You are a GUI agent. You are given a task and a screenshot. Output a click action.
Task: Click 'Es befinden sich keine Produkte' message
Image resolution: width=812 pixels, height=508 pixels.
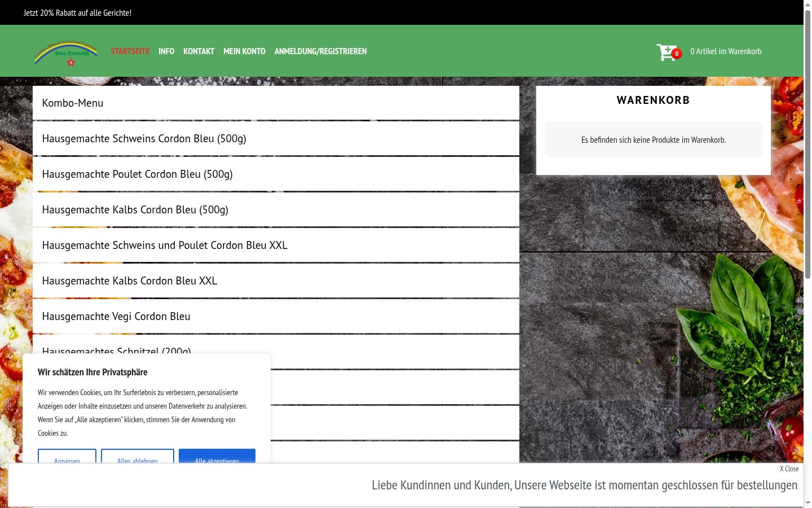654,139
